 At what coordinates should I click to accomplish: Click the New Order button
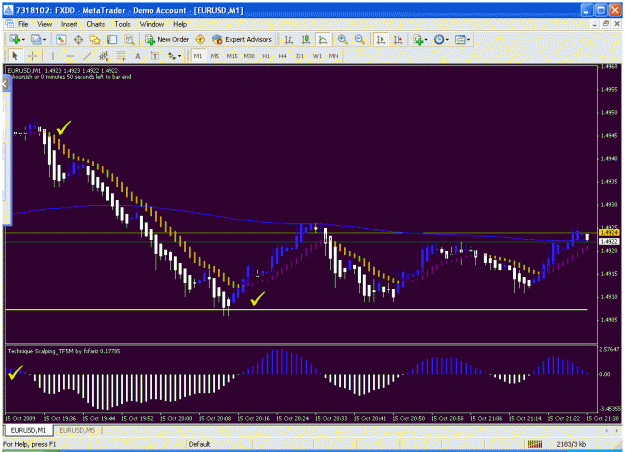pyautogui.click(x=167, y=39)
